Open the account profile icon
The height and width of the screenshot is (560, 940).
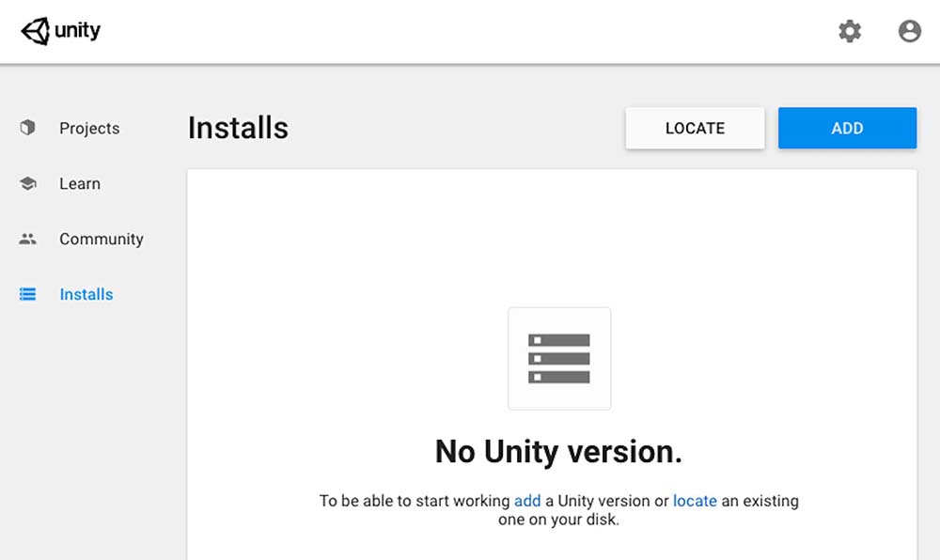[909, 31]
